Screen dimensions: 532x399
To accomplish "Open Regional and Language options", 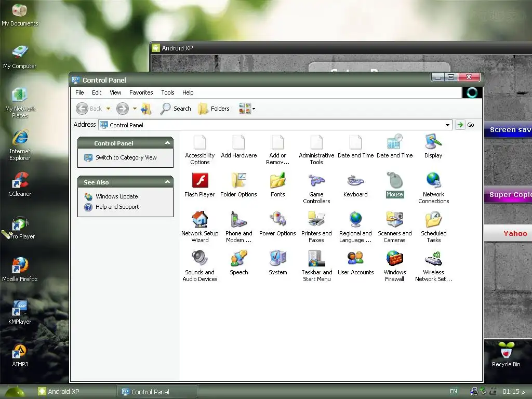I will coord(355,228).
